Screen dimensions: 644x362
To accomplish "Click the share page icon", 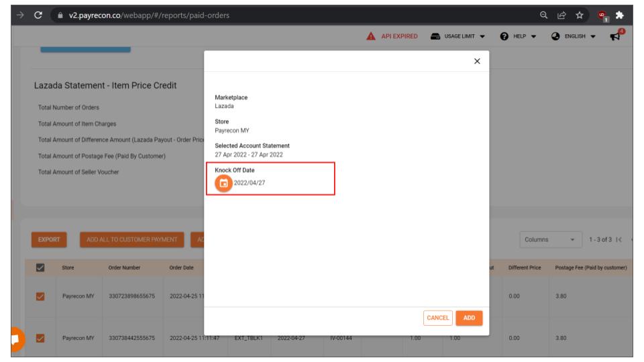I will [561, 15].
